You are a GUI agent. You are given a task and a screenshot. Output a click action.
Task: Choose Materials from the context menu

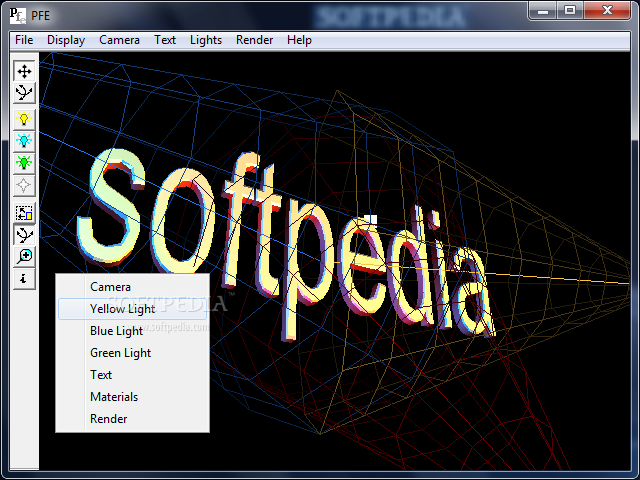[133, 397]
